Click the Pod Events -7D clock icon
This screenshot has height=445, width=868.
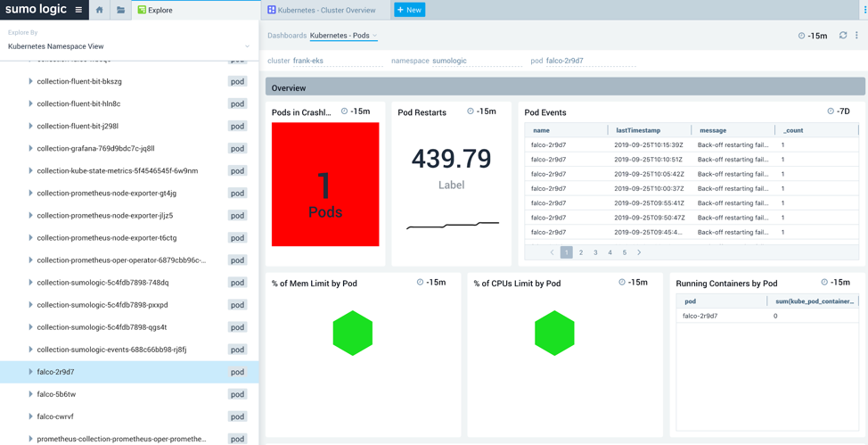point(831,111)
